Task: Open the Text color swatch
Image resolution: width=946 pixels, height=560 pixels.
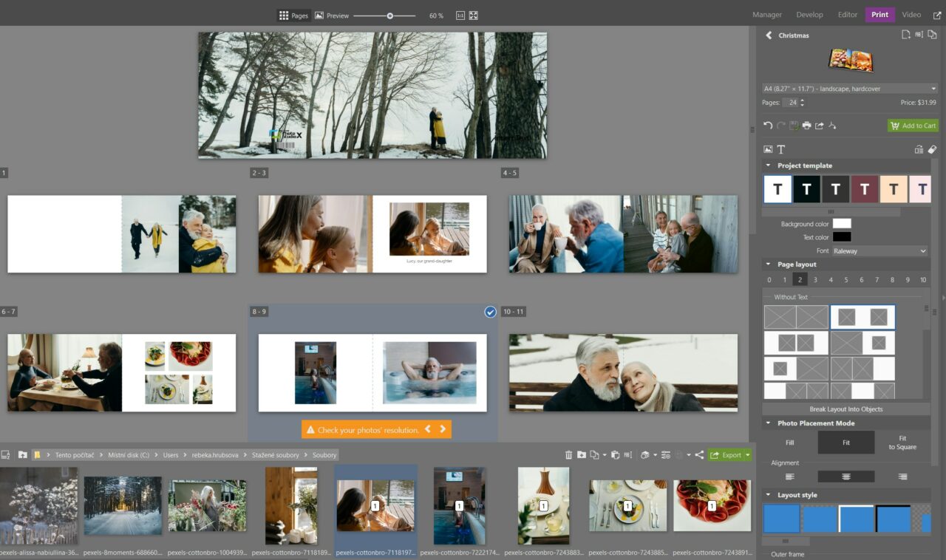Action: (842, 237)
